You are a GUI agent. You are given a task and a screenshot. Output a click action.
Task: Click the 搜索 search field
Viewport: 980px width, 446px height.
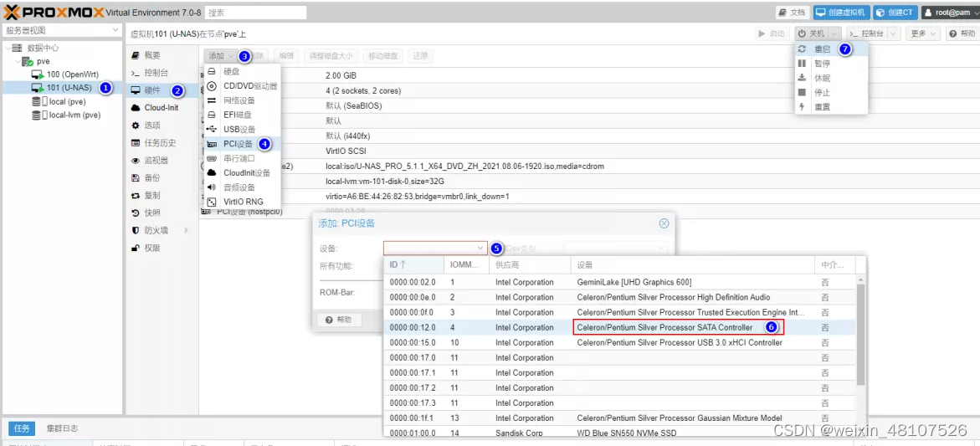tap(255, 13)
